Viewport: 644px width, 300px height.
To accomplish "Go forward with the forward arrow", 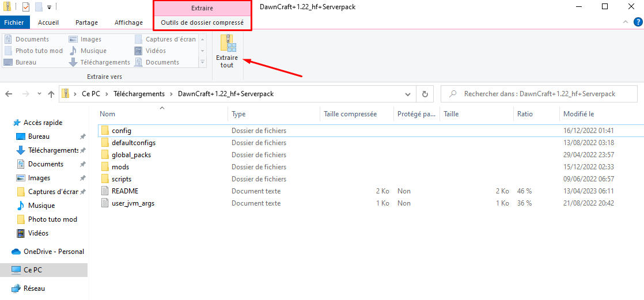I will pyautogui.click(x=25, y=94).
